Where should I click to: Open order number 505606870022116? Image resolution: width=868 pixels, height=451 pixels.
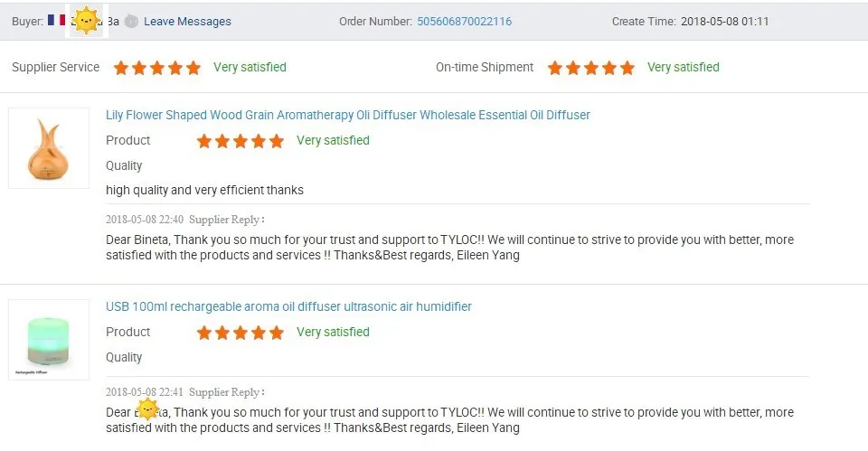[x=465, y=22]
